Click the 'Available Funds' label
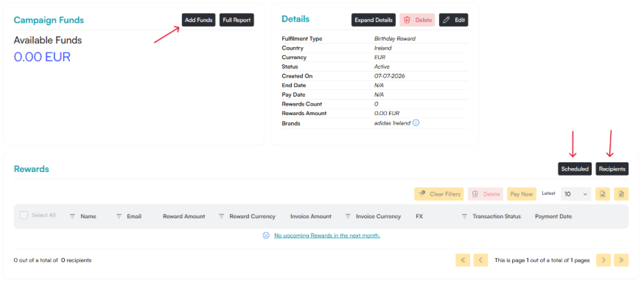The image size is (644, 284). coord(48,41)
